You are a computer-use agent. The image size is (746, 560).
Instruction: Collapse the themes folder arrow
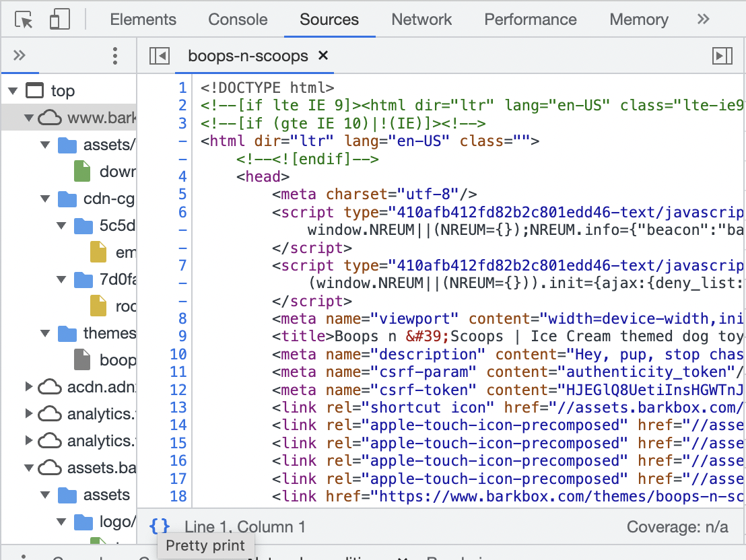45,333
